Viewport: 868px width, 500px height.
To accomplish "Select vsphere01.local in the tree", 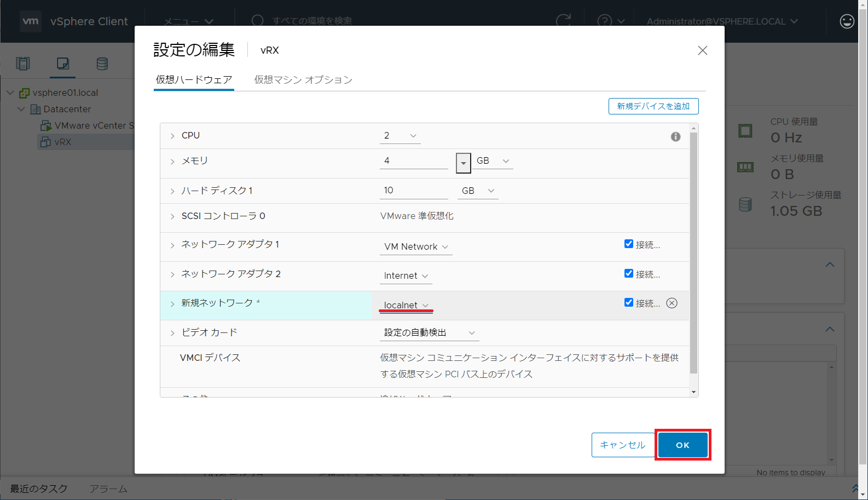I will pyautogui.click(x=65, y=93).
